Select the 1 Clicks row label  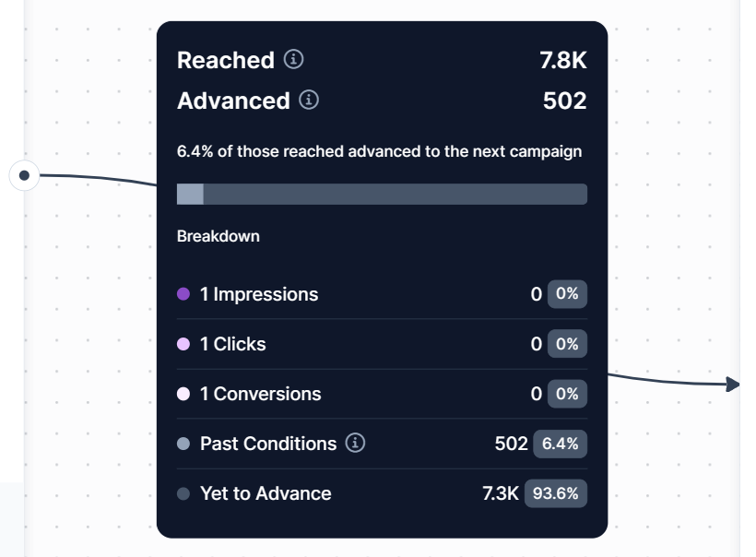coord(233,344)
